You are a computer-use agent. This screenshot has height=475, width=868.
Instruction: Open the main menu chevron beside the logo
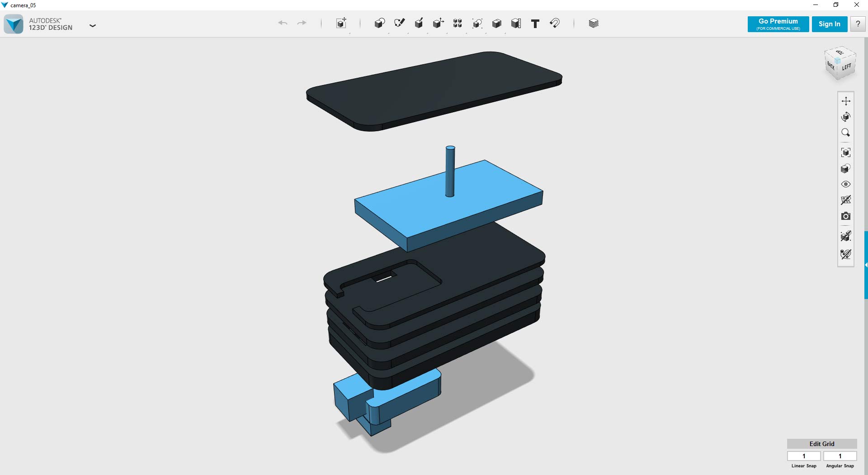(93, 26)
